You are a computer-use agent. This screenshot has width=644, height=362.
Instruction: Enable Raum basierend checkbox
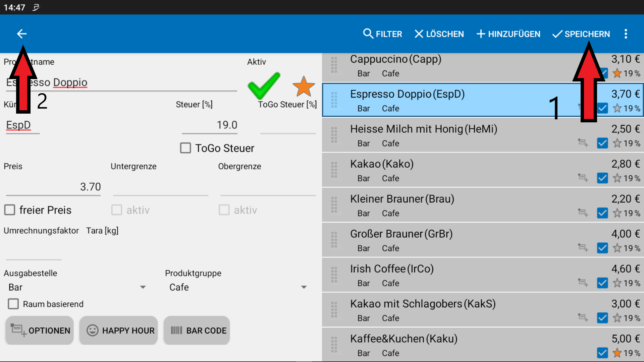coord(13,304)
